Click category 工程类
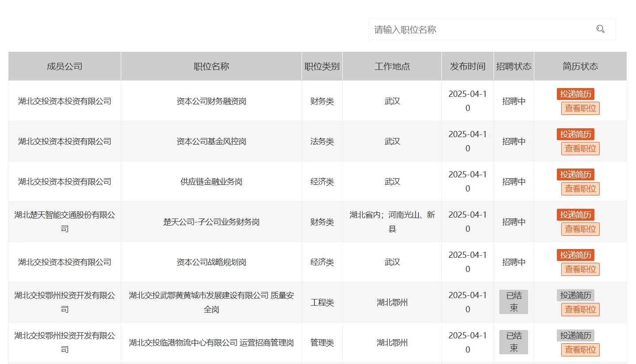The image size is (636, 364). pyautogui.click(x=322, y=303)
